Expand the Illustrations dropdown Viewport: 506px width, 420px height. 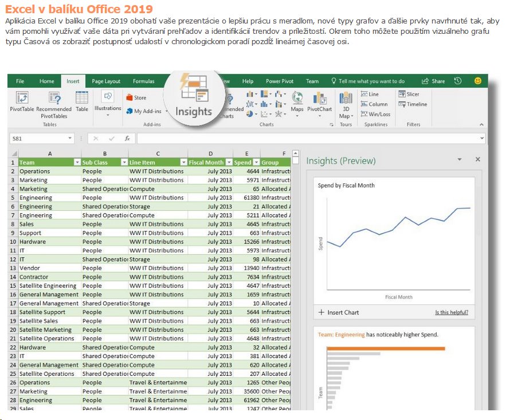[108, 115]
